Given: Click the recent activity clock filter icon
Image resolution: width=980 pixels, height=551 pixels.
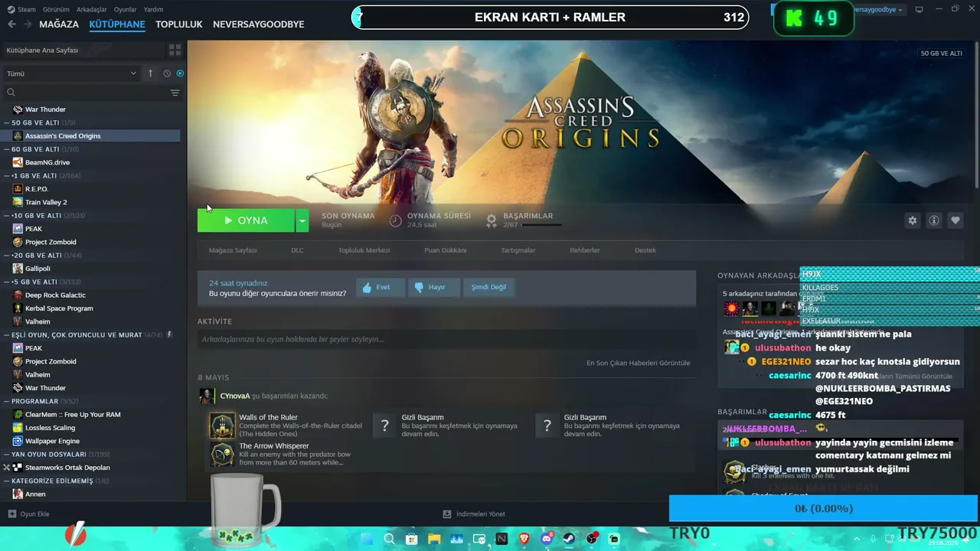Looking at the screenshot, I should [x=167, y=73].
